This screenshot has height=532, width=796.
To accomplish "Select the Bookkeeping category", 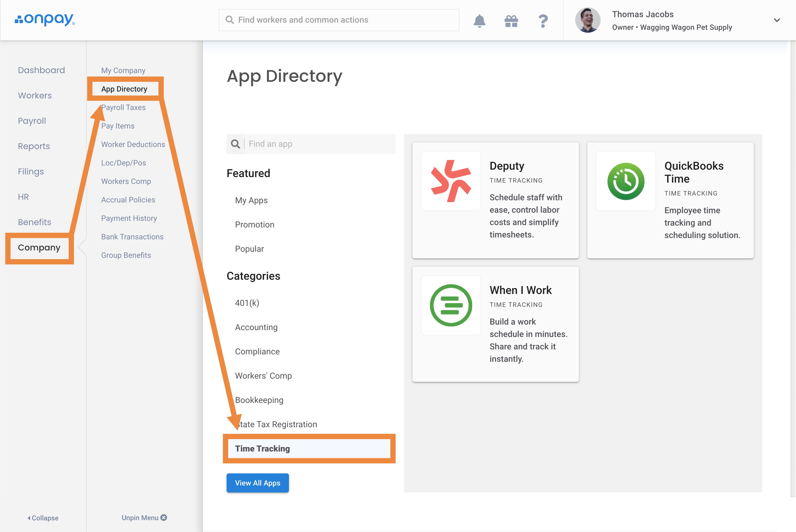I will (x=259, y=400).
